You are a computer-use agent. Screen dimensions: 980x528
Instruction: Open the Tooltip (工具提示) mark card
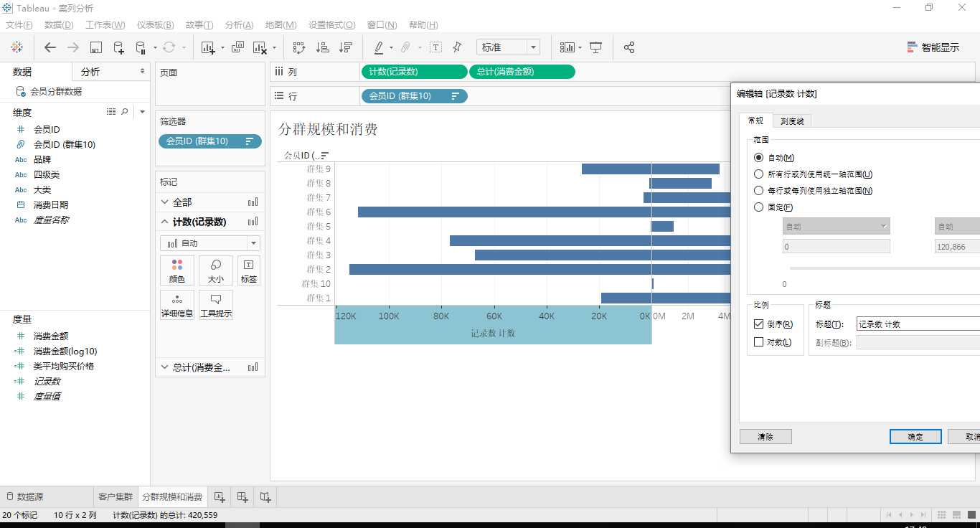point(216,305)
